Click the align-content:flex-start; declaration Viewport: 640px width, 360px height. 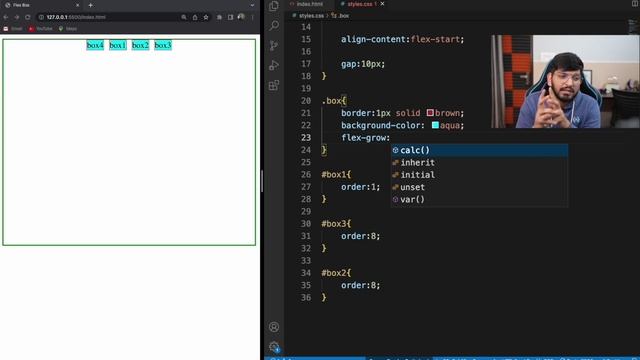click(x=402, y=39)
